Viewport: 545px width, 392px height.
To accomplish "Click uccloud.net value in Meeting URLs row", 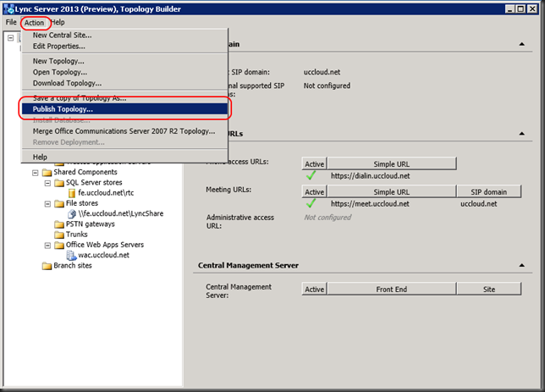I will click(479, 204).
